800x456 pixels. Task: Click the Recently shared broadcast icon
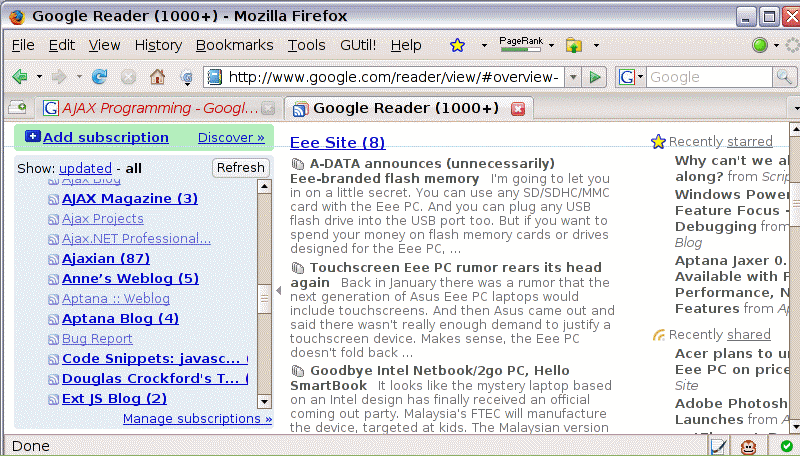(x=659, y=335)
